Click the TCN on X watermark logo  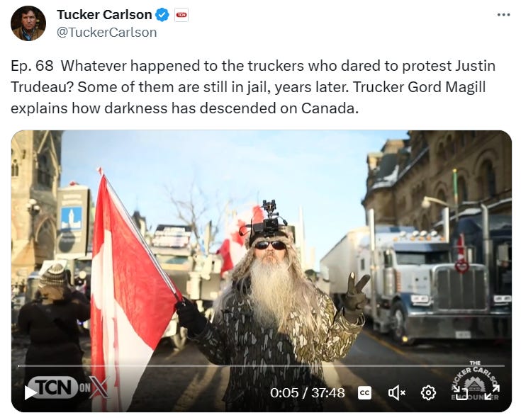(68, 387)
